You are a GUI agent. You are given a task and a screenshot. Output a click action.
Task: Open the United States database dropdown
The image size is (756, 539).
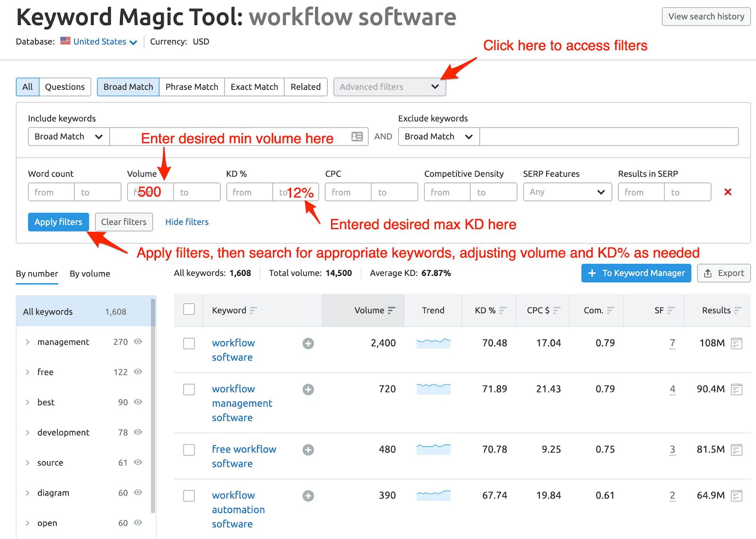(105, 42)
